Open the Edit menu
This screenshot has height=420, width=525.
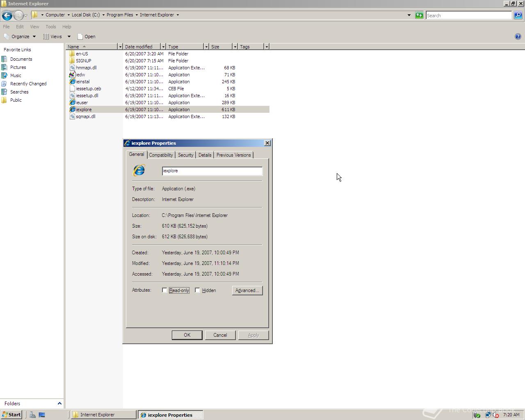[x=20, y=27]
